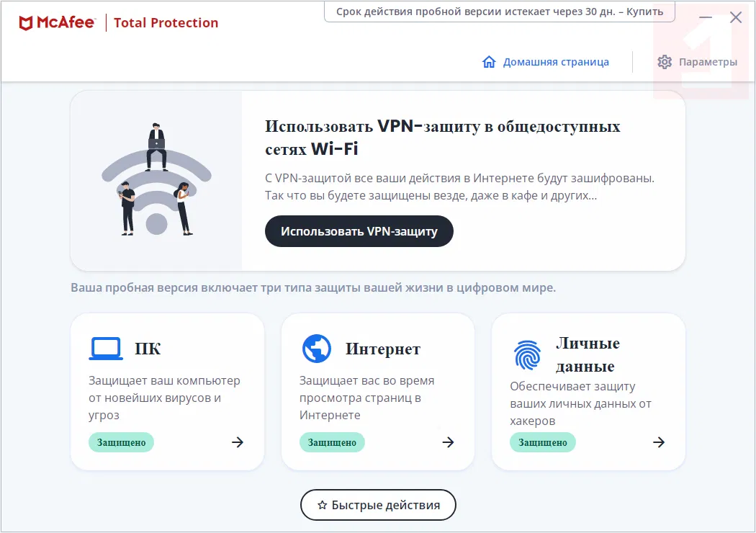Viewport: 756px width, 533px height.
Task: Expand ПК card with its arrow
Action: [x=238, y=442]
